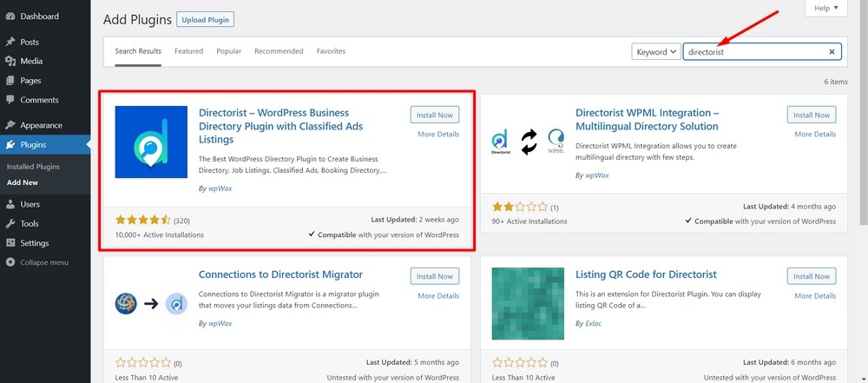This screenshot has width=868, height=383.
Task: Switch to the Featured tab
Action: click(188, 51)
